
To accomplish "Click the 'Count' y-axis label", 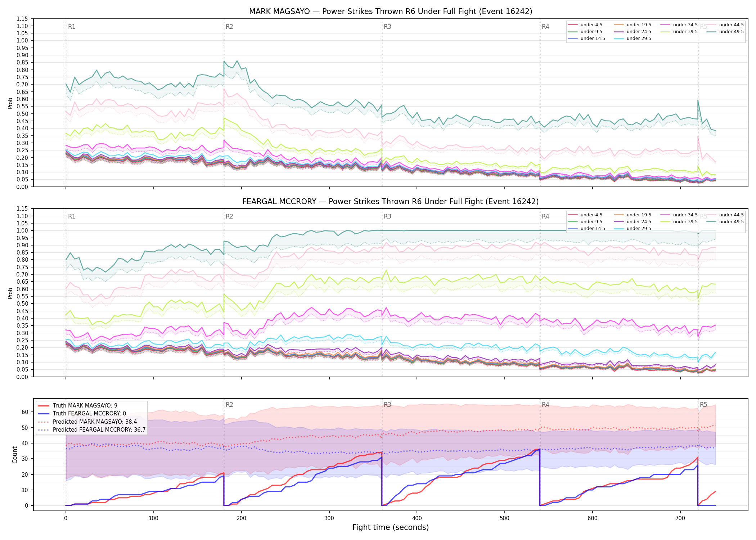I will (x=15, y=455).
